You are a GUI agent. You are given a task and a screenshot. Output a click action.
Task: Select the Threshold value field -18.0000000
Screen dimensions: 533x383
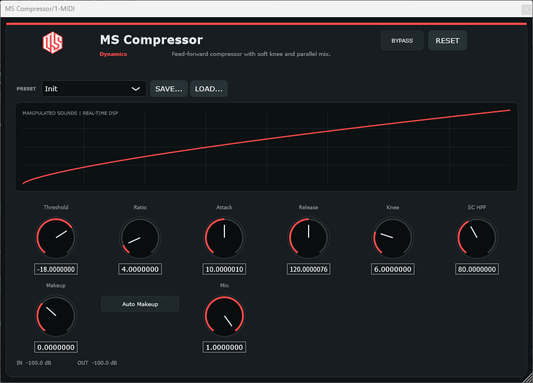coord(56,269)
